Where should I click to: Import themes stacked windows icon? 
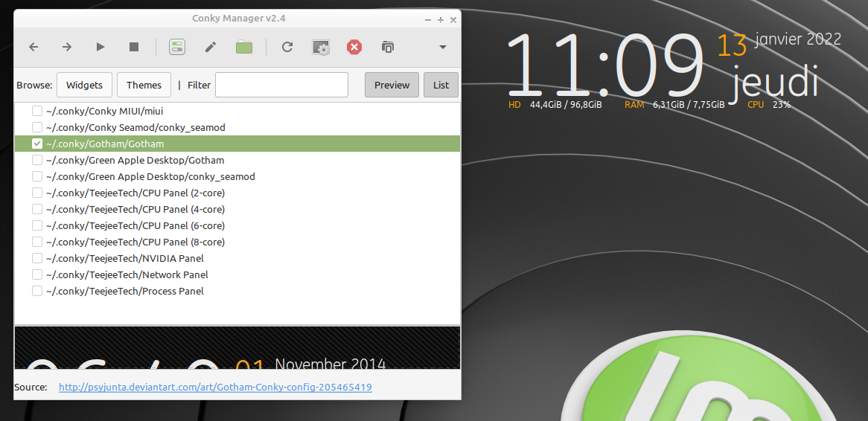pyautogui.click(x=388, y=47)
